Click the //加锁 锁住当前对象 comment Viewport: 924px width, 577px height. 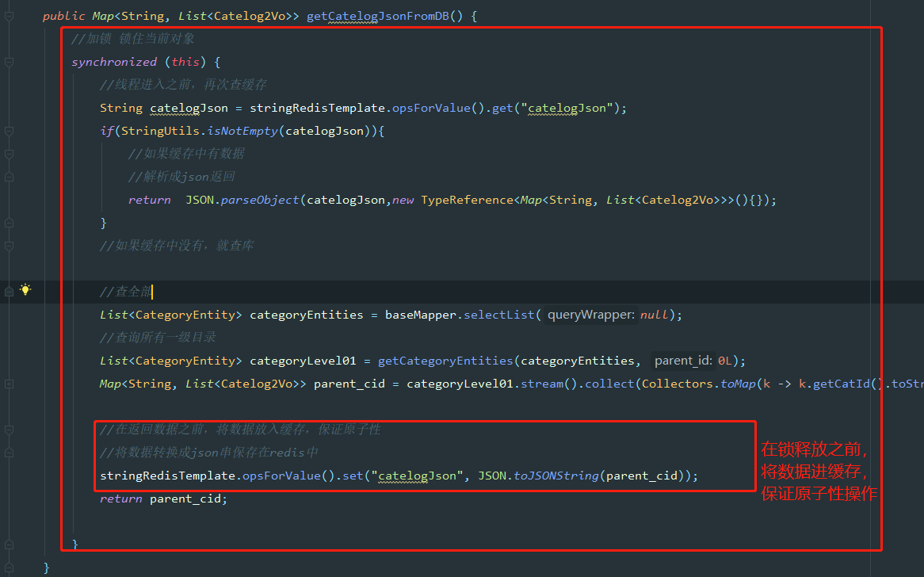click(132, 39)
